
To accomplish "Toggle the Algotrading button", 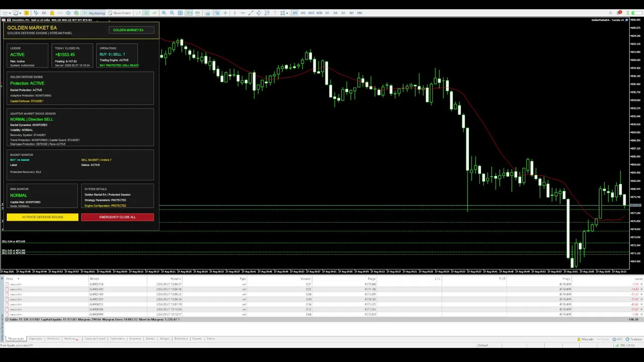I will pos(94,13).
